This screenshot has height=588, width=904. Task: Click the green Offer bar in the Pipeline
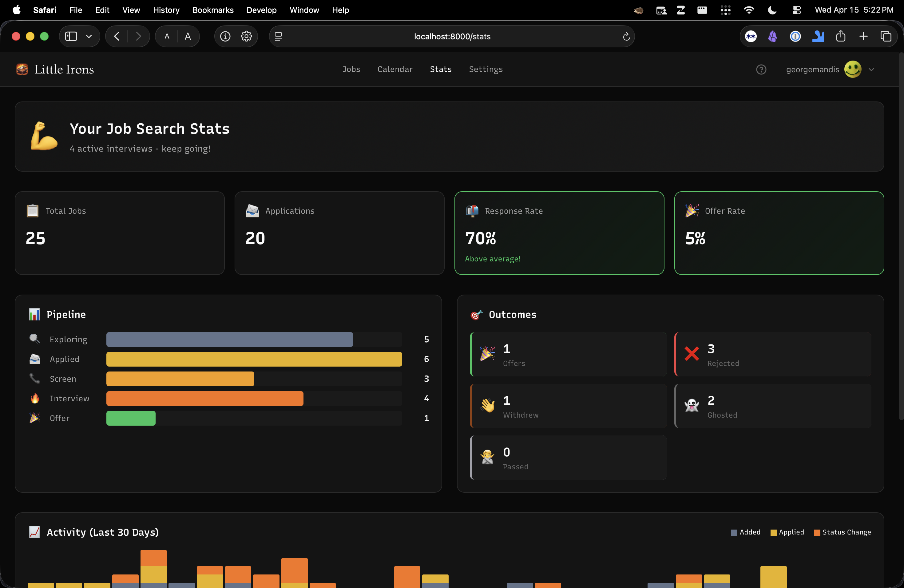131,418
